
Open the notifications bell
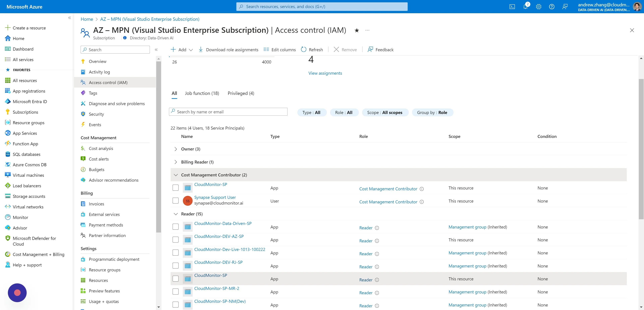(525, 7)
